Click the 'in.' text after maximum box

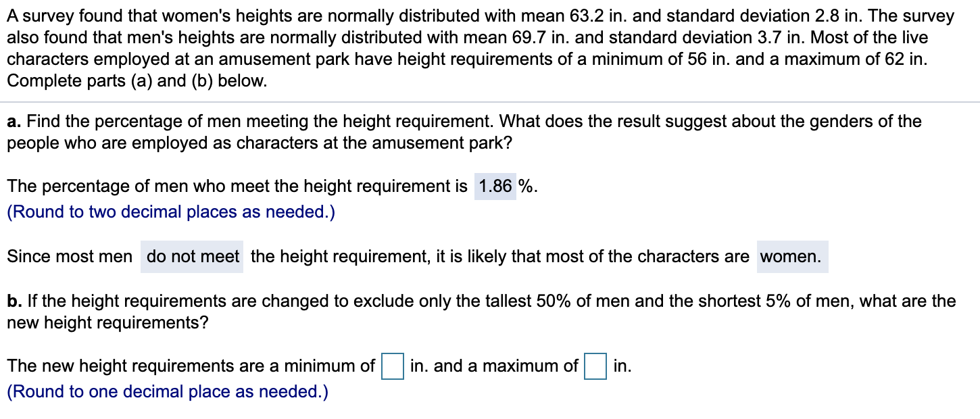coord(622,366)
